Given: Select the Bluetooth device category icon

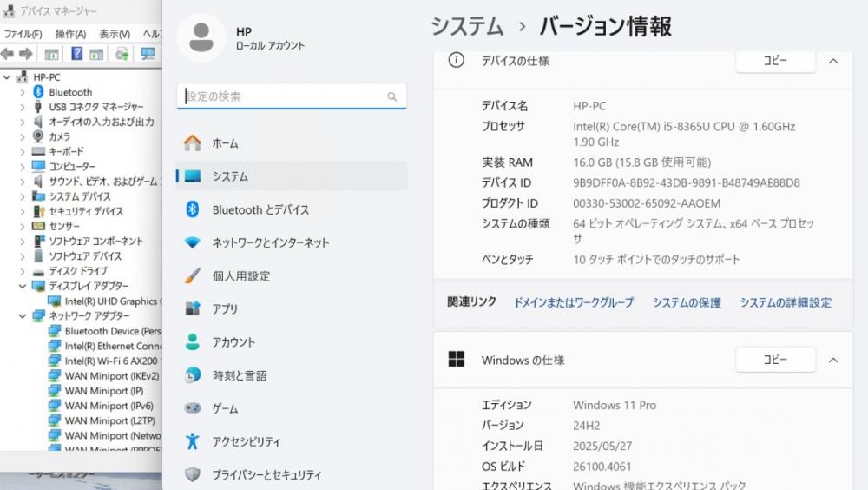Looking at the screenshot, I should (38, 91).
